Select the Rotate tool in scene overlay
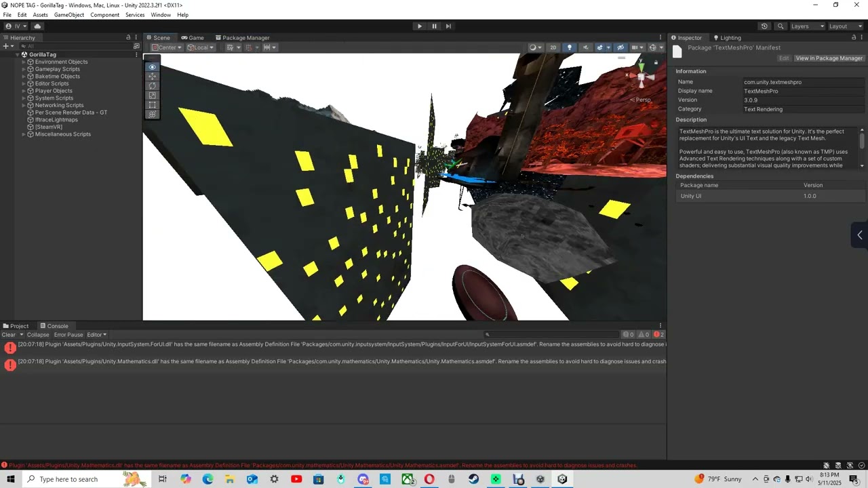 click(x=152, y=86)
